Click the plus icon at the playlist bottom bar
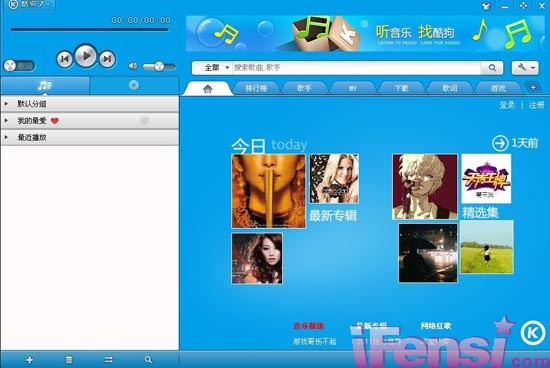 pyautogui.click(x=29, y=360)
